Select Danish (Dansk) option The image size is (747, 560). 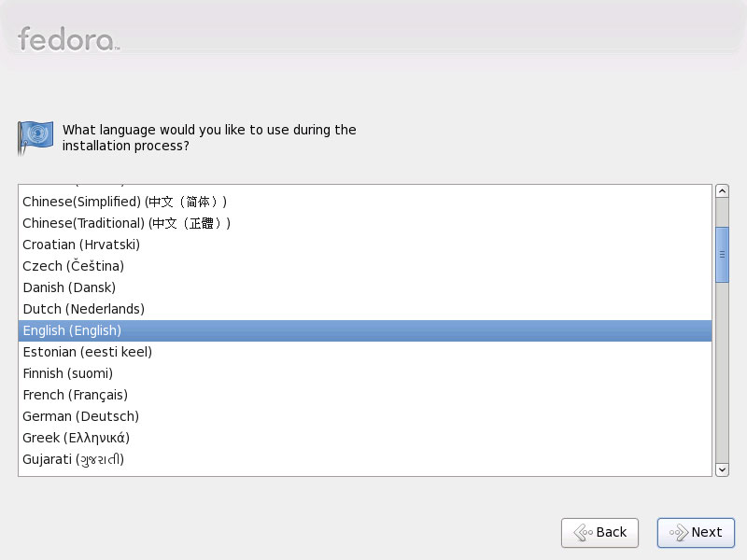tap(365, 287)
